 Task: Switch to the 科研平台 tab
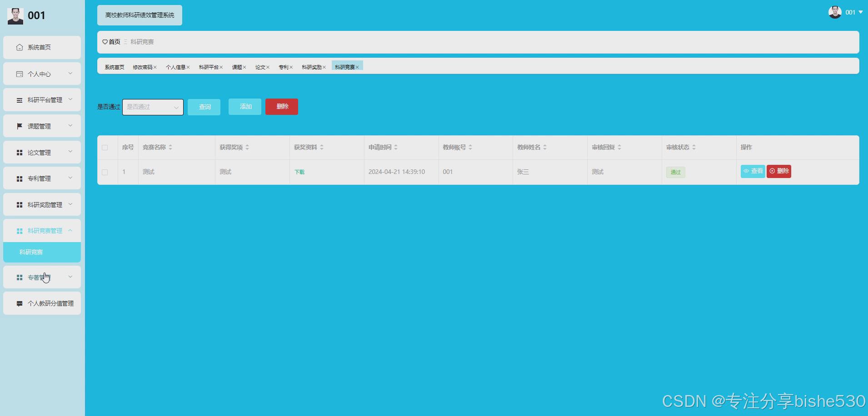[x=209, y=67]
